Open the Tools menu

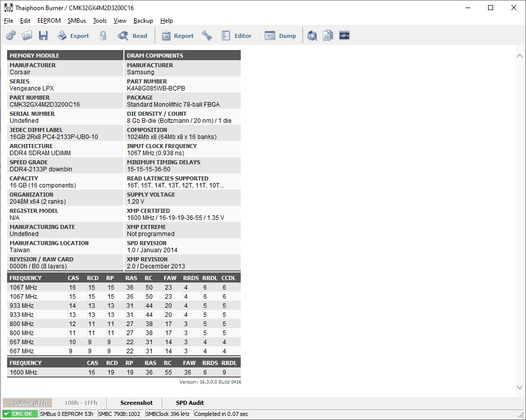[x=100, y=21]
